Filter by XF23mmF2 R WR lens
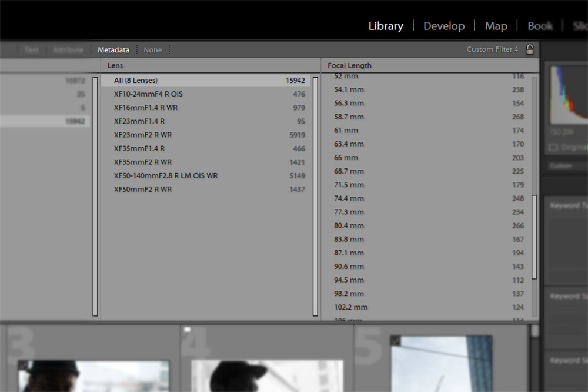Screen dimensions: 588x392 click(143, 135)
